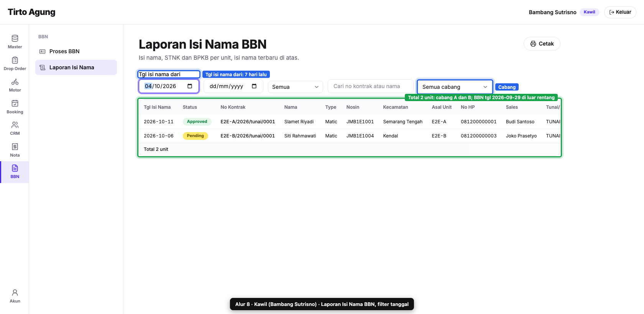Click the name Siti Rahmawati
The width and height of the screenshot is (644, 314).
point(300,136)
